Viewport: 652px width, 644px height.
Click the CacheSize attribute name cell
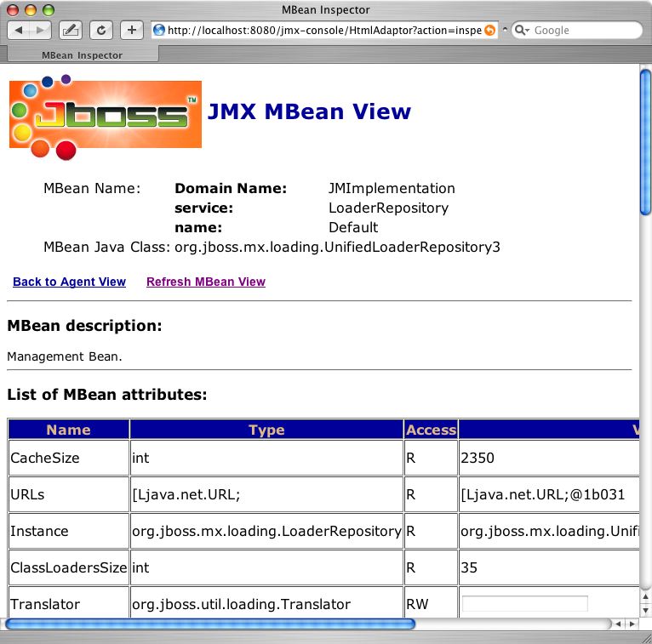[69, 458]
